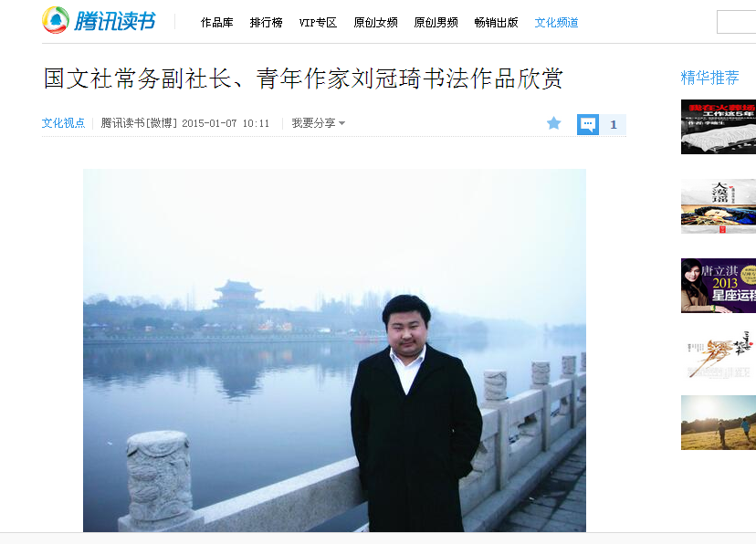Select the 原创女频 navigation item
The width and height of the screenshot is (756, 544).
(375, 23)
